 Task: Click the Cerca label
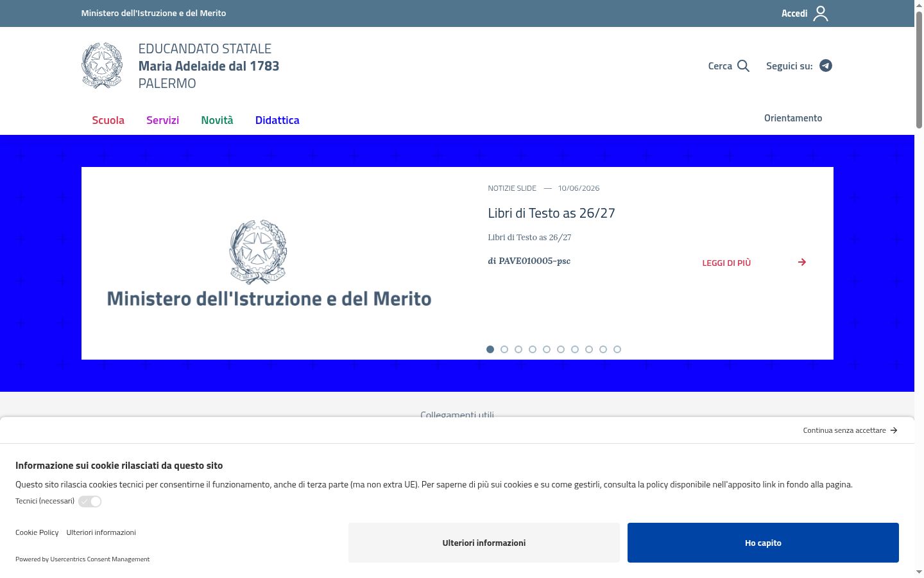click(720, 66)
